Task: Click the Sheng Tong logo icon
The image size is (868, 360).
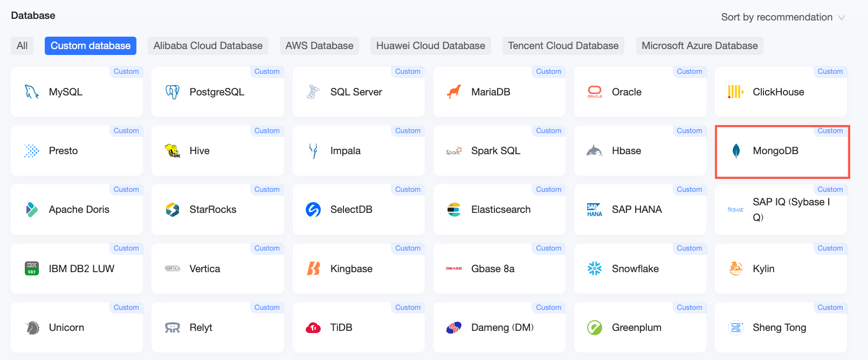Action: tap(735, 328)
